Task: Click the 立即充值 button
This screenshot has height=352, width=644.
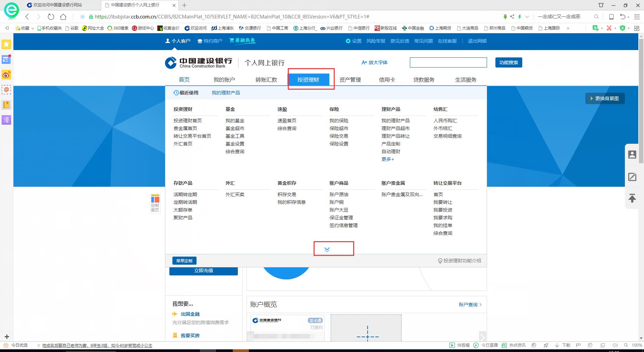Action: [204, 271]
